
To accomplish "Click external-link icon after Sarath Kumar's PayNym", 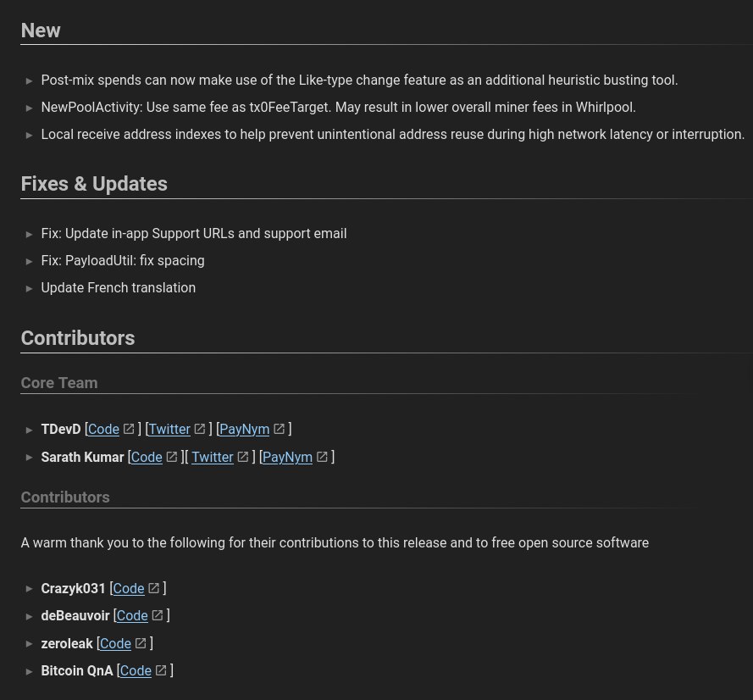I will [x=322, y=457].
